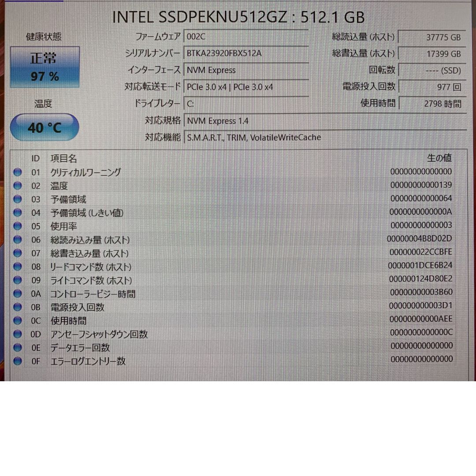
Task: Click raw value 000000000003D1
Action: click(421, 305)
